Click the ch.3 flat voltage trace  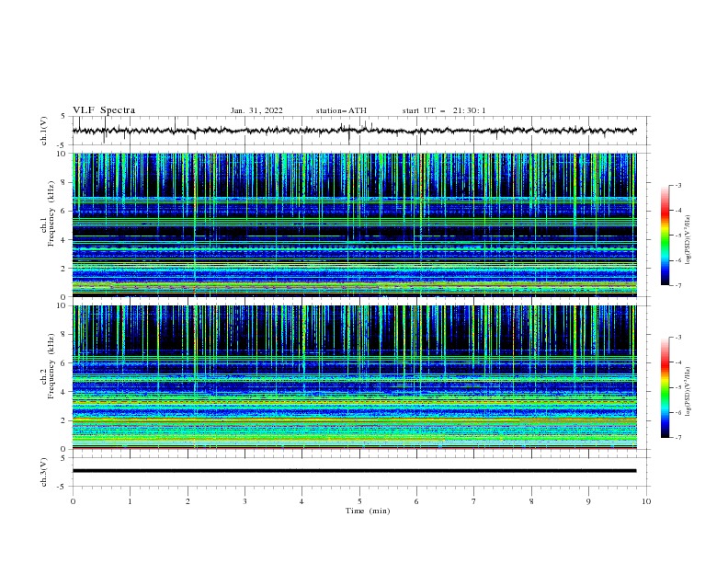pyautogui.click(x=354, y=471)
